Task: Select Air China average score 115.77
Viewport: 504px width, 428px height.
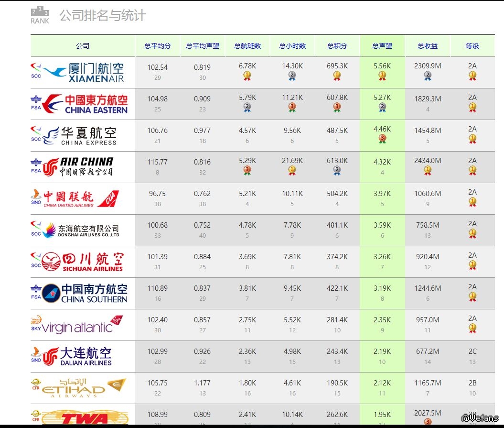Action: point(158,162)
